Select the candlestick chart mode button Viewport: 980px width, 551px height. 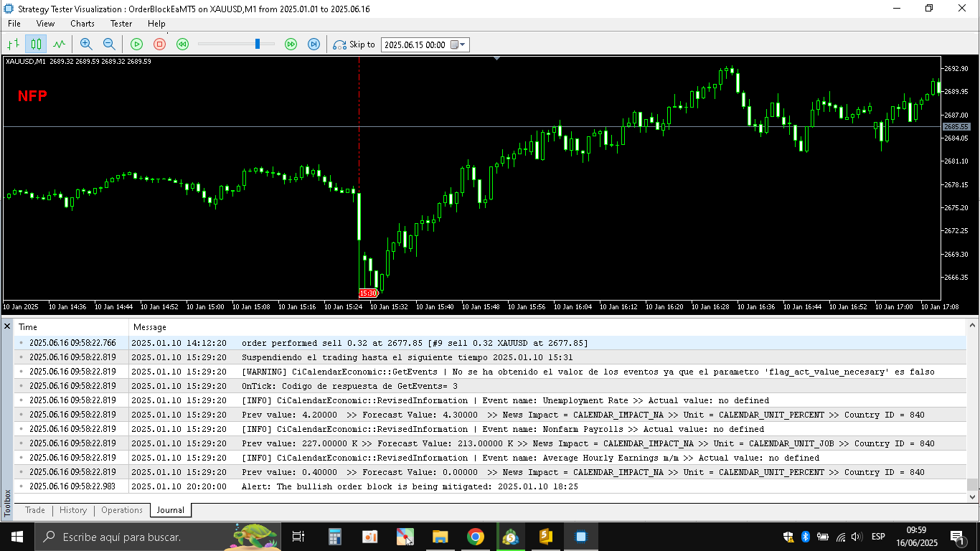click(36, 44)
